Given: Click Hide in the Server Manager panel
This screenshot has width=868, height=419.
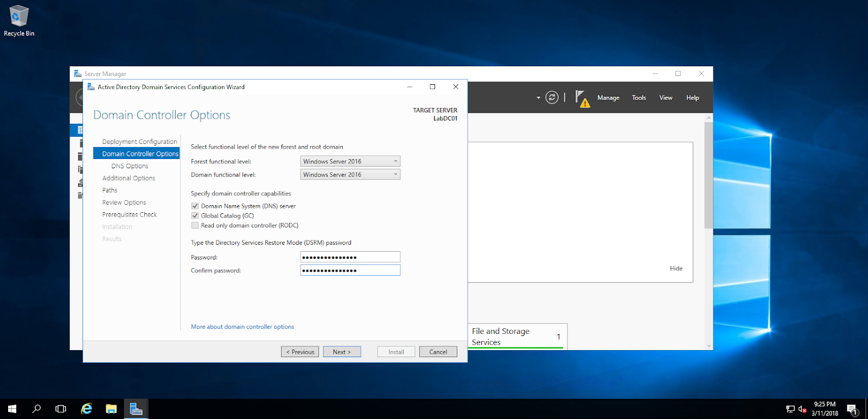Looking at the screenshot, I should (676, 269).
